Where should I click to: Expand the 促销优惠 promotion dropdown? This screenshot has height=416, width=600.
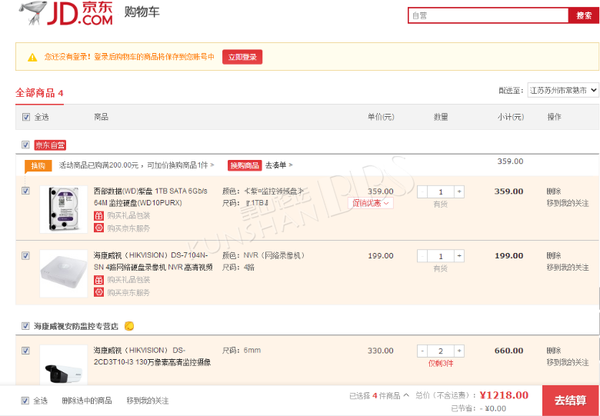click(x=370, y=202)
